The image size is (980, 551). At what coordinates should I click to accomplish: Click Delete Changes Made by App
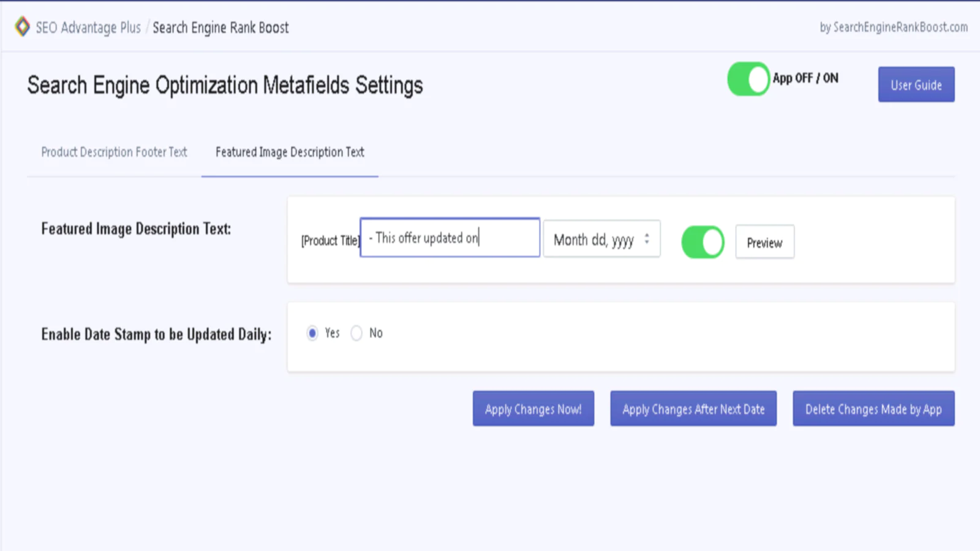coord(873,409)
